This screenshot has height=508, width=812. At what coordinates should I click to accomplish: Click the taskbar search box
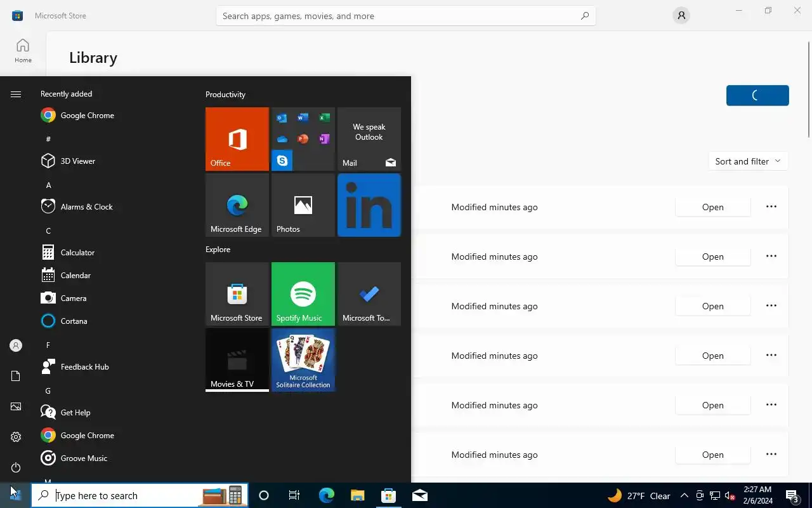point(140,495)
